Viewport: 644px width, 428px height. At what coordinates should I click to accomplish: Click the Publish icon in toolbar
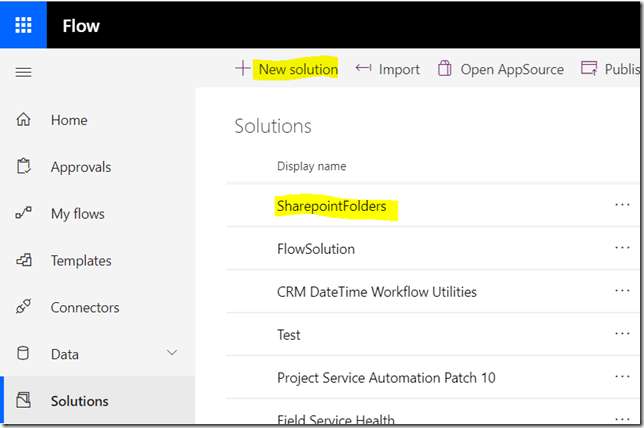[589, 68]
